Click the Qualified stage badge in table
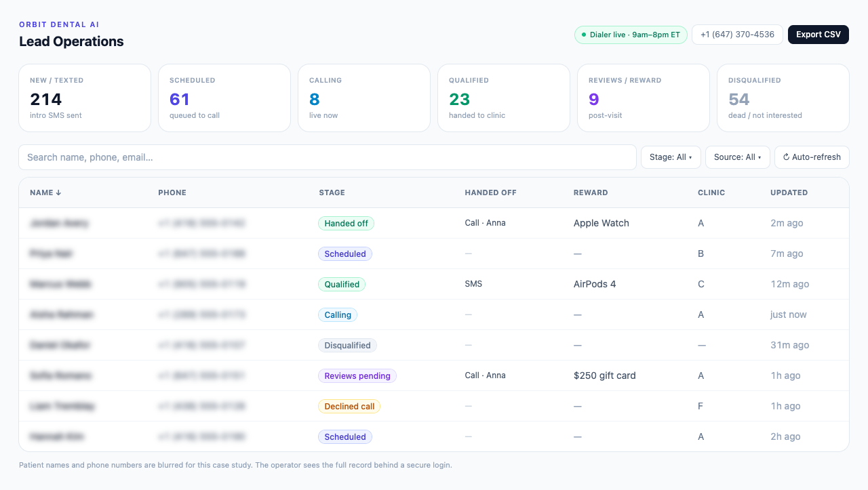The height and width of the screenshot is (490, 868). [342, 284]
